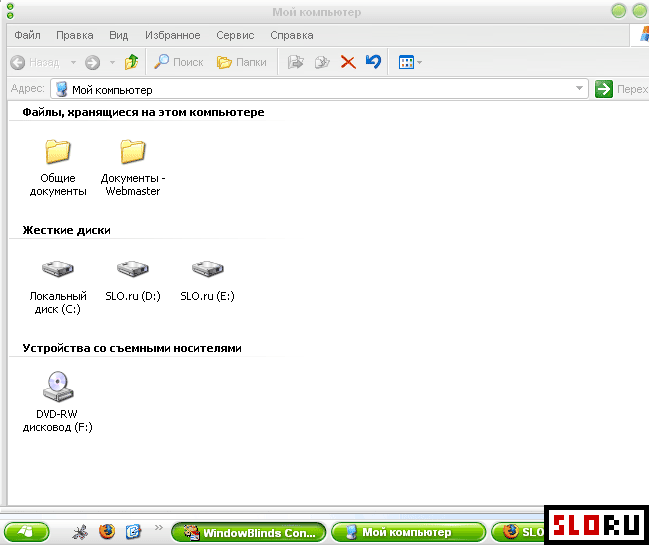Screen dimensions: 649x545
Task: Click the Жесткие диски group header
Action: 66,230
